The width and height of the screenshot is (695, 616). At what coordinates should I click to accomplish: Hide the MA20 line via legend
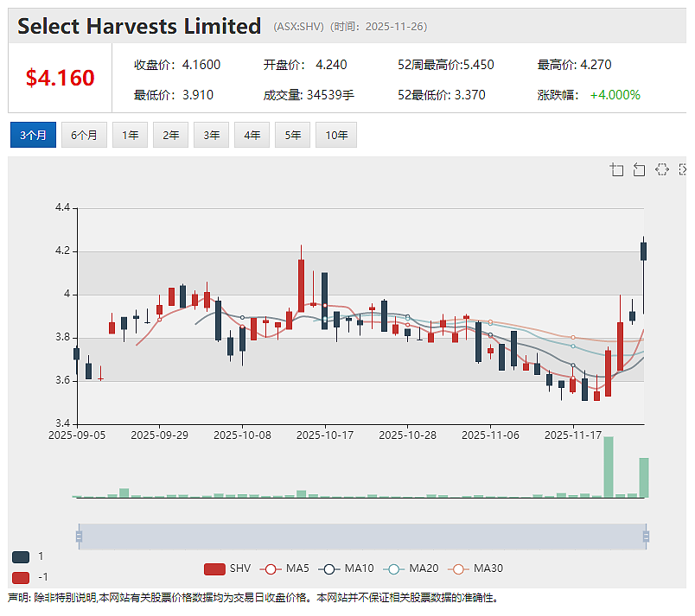411,568
